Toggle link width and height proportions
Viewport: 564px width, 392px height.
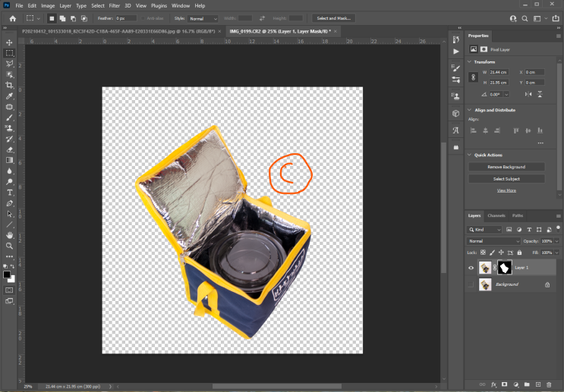[474, 77]
